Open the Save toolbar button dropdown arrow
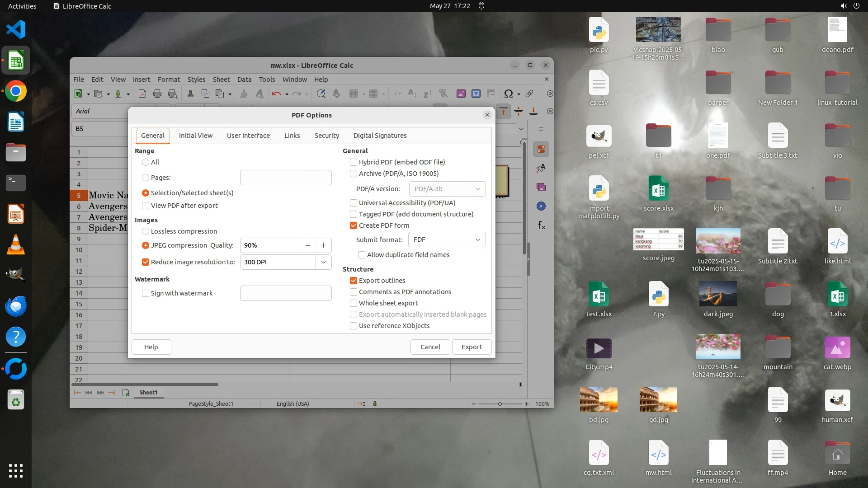 pos(128,94)
